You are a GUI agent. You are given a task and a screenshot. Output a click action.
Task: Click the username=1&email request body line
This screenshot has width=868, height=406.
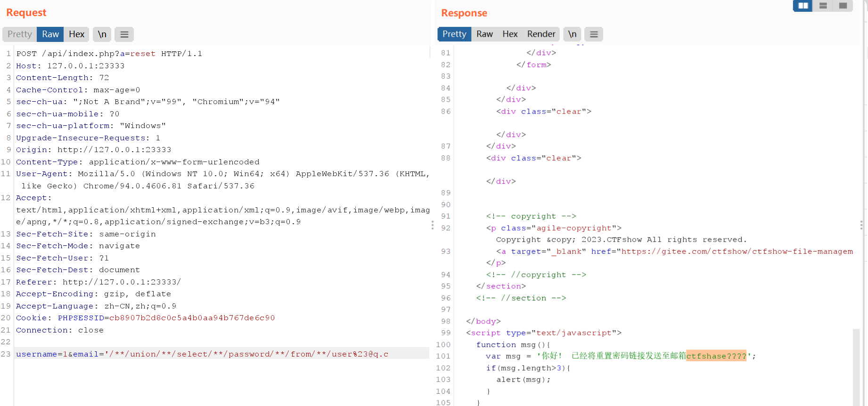click(202, 354)
